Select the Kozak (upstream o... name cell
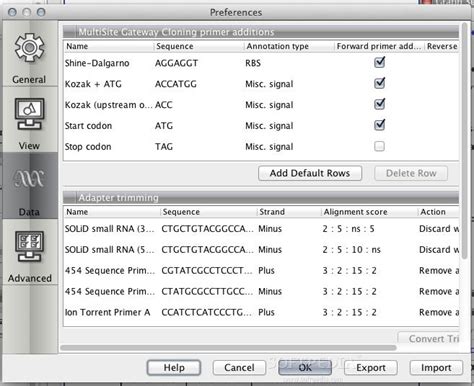The height and width of the screenshot is (386, 474). coord(109,105)
